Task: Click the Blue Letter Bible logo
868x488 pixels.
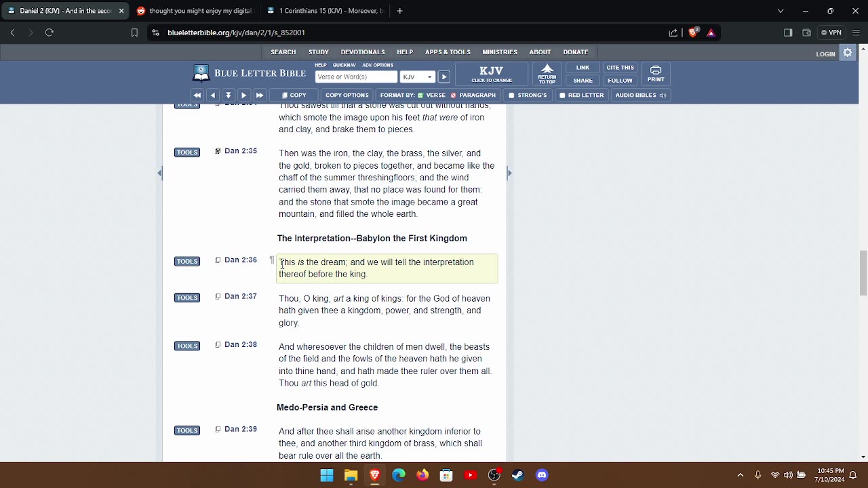Action: 250,73
